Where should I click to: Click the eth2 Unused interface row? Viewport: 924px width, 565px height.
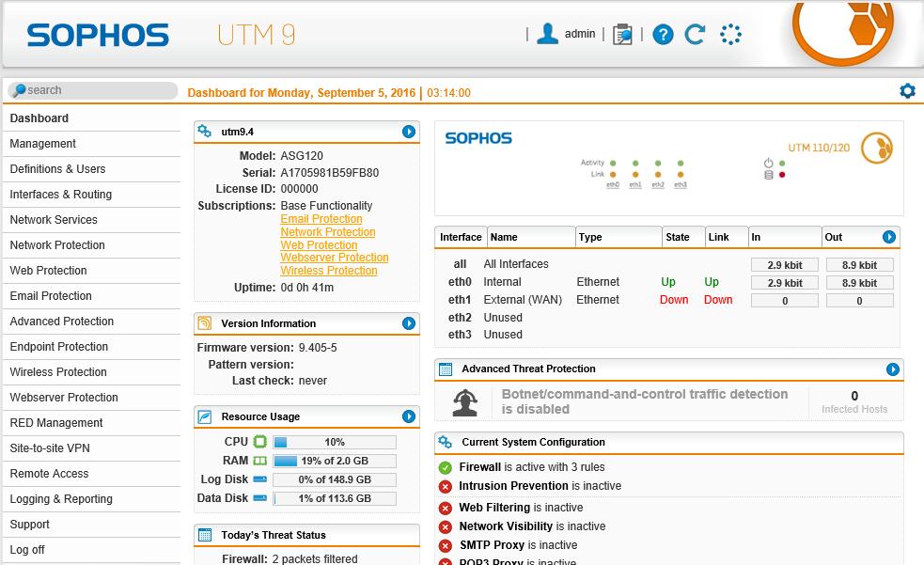(x=667, y=318)
